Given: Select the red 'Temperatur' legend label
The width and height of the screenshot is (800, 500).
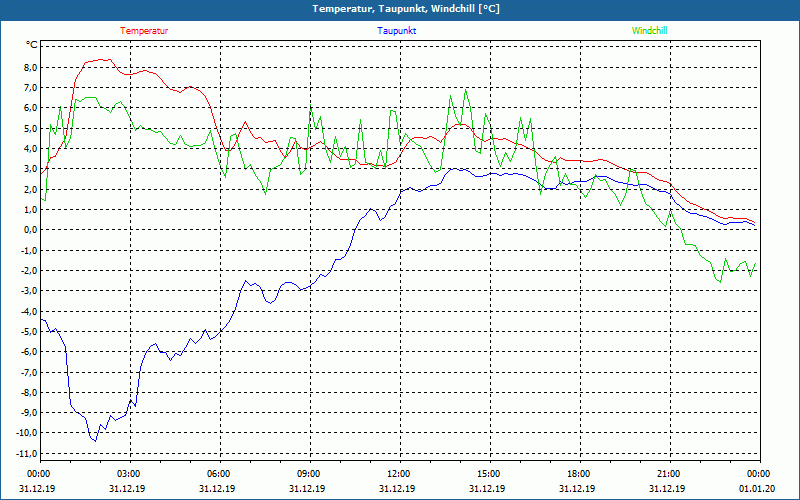Looking at the screenshot, I should point(144,31).
